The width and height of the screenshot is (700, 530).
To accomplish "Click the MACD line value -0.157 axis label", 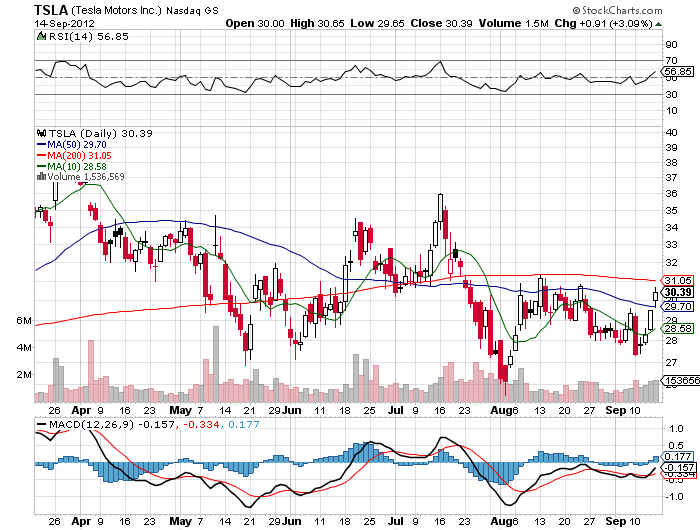I will point(678,467).
